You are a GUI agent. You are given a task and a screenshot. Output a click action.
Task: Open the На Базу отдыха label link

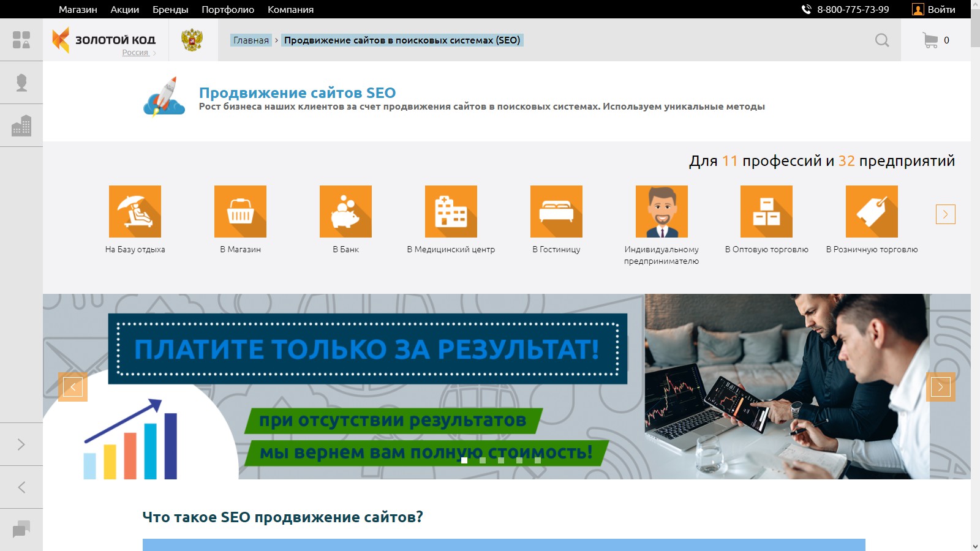pos(135,249)
